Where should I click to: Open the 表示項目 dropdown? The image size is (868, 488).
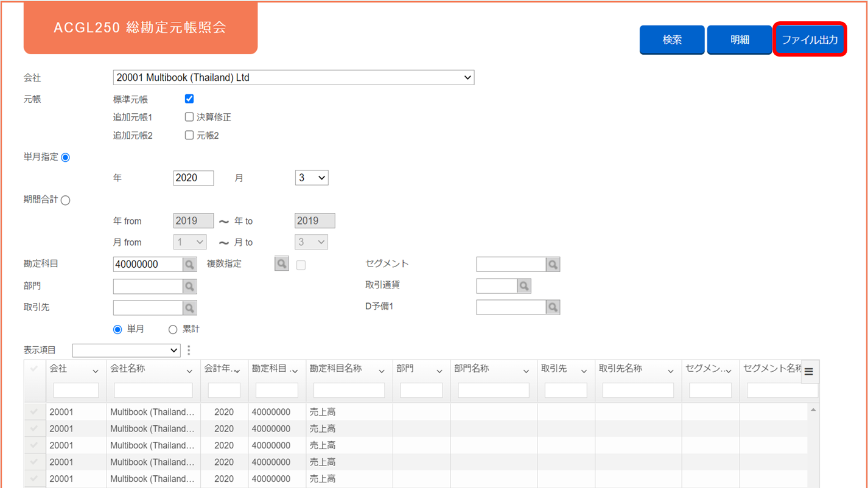click(126, 350)
